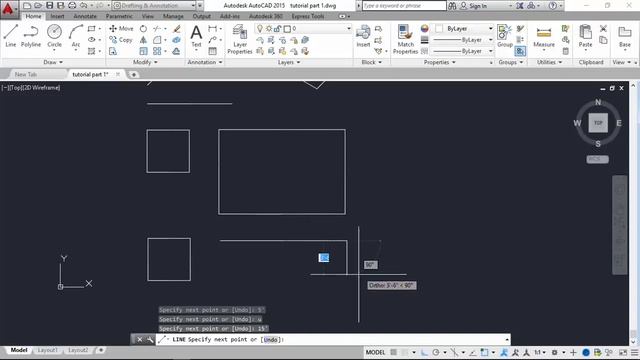Click the Undo option in command line

[x=270, y=340]
